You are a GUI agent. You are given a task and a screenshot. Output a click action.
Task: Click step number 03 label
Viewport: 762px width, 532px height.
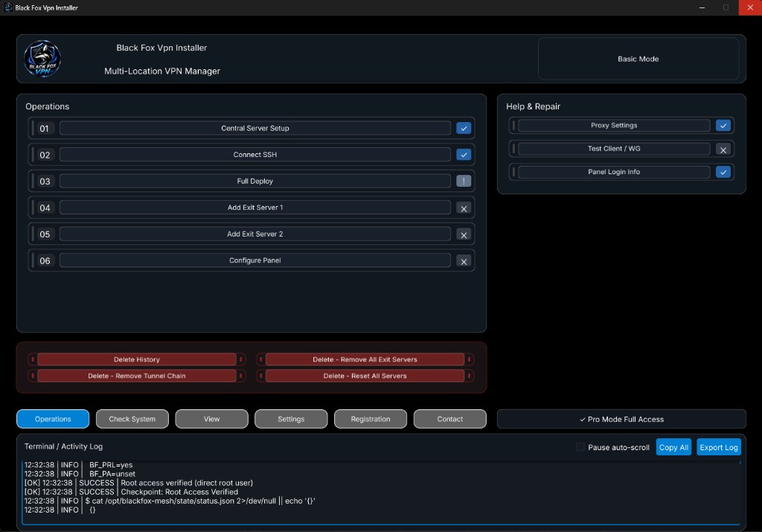(x=45, y=182)
